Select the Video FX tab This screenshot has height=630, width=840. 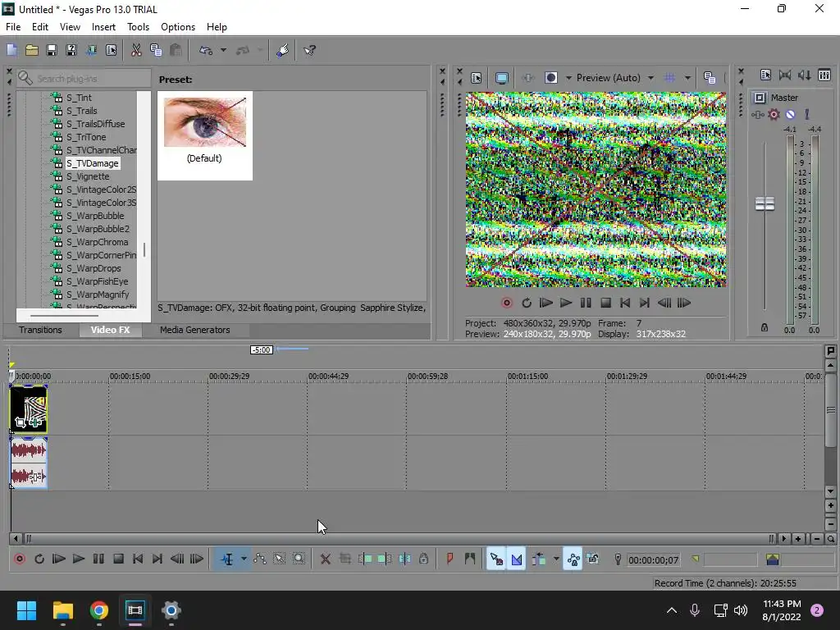[111, 330]
